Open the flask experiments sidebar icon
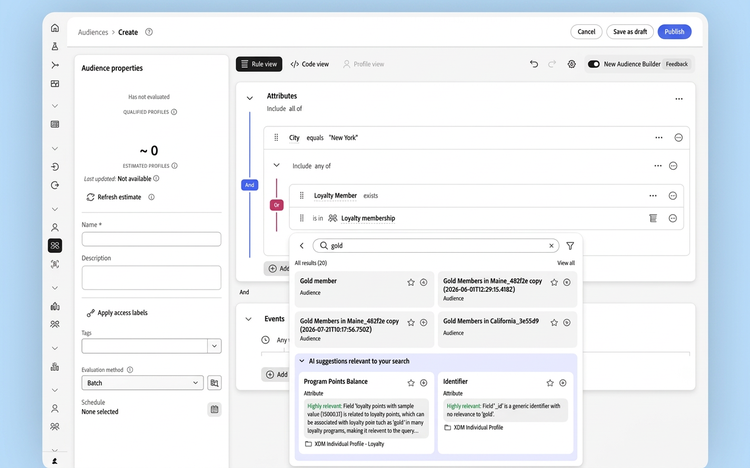Screen dimensions: 750x468 [x=55, y=46]
